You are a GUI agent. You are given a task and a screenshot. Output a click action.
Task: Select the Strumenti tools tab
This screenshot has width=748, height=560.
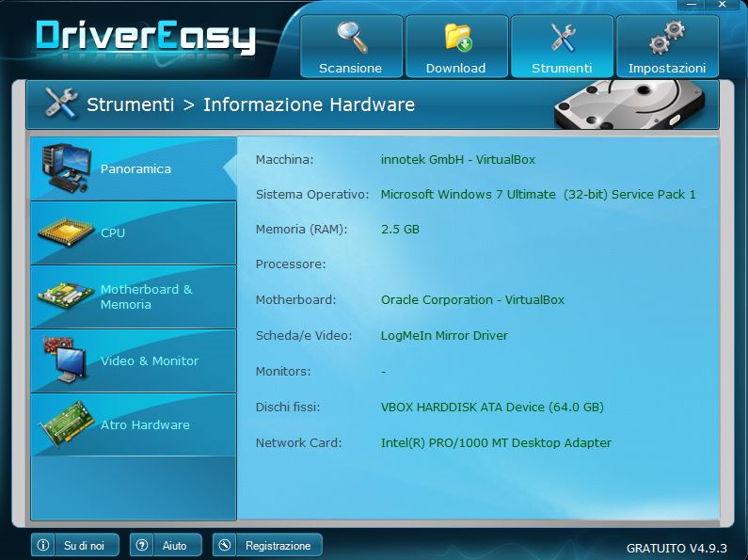(x=562, y=46)
